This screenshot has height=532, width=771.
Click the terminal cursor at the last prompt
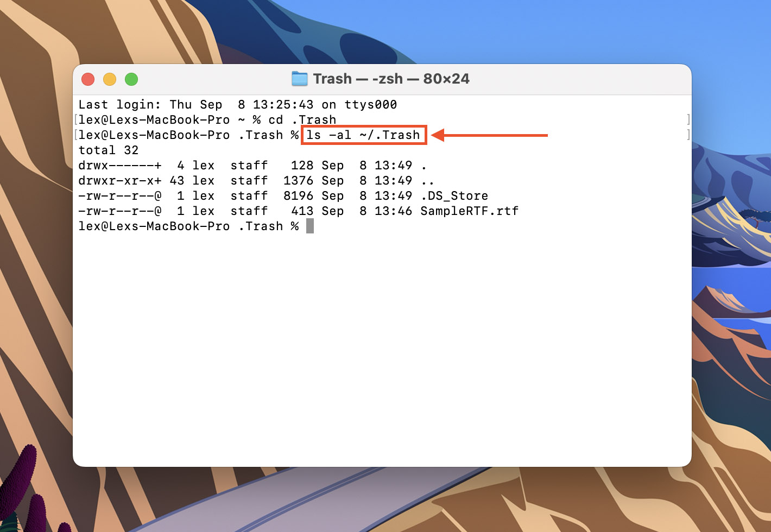[x=310, y=226]
